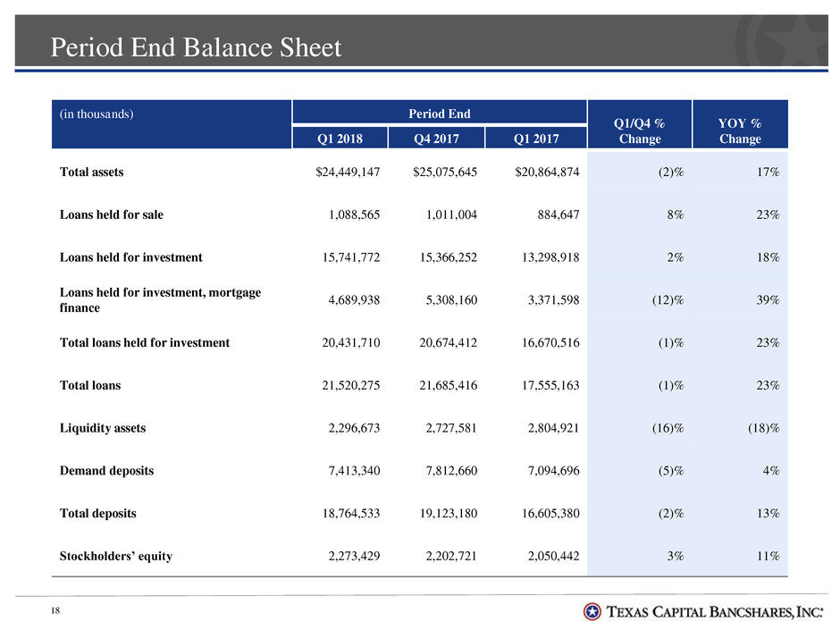840x630 pixels.
Task: Click the value $24,449,147
Action: 348,172
